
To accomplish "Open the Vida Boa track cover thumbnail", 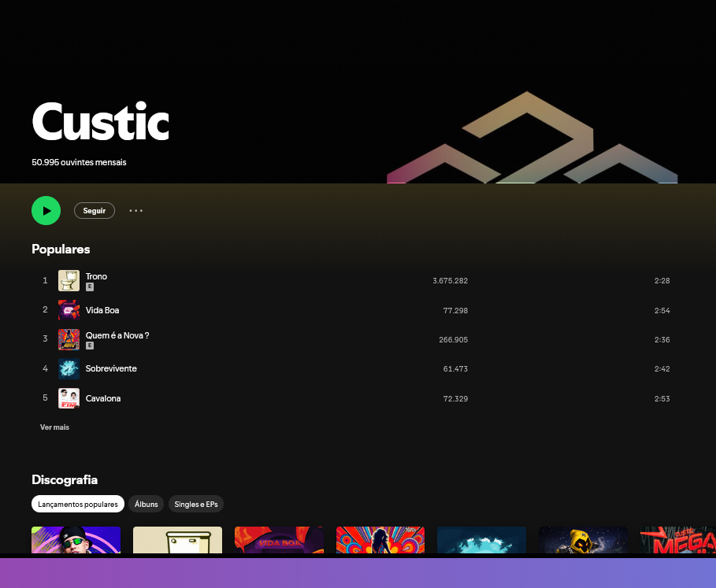I will tap(69, 310).
